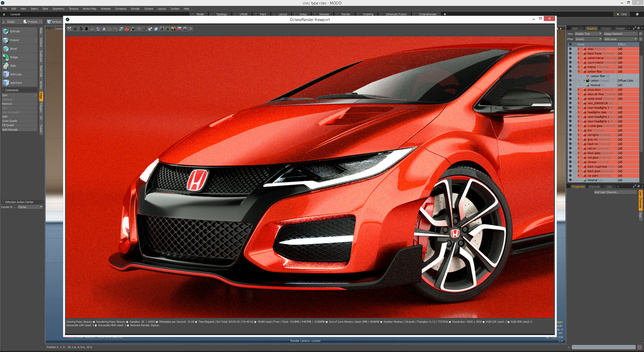Restart the render with the refresh icon
Viewport: 644px width, 352px height.
[x=81, y=29]
